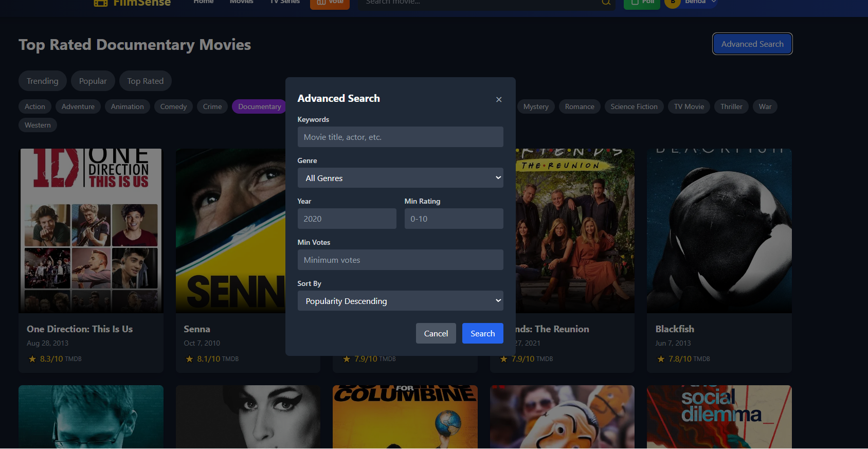Click the Keywords input field

coord(400,137)
